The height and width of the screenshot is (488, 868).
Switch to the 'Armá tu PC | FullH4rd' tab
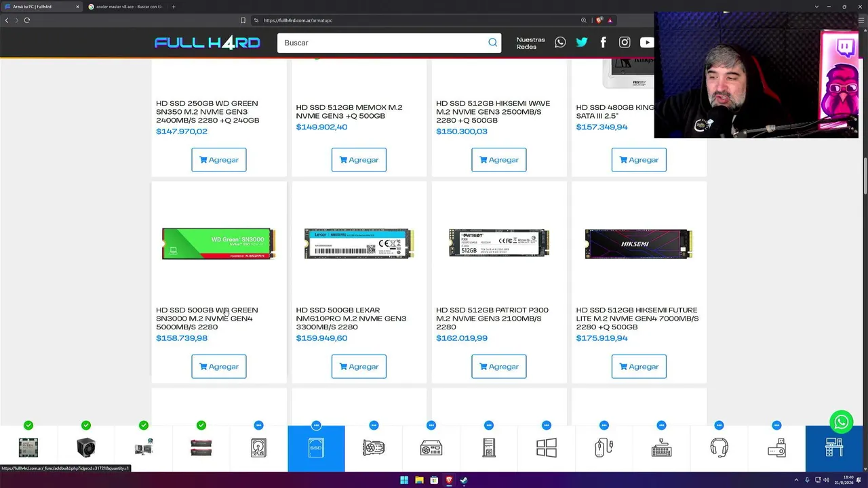pos(42,7)
